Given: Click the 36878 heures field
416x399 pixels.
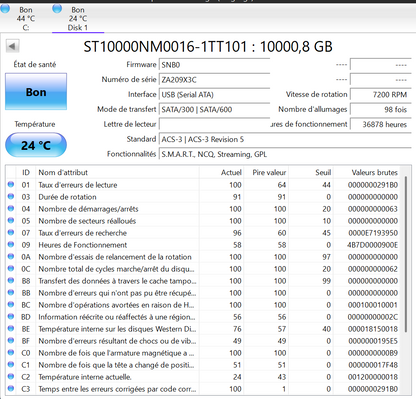Looking at the screenshot, I should (381, 124).
